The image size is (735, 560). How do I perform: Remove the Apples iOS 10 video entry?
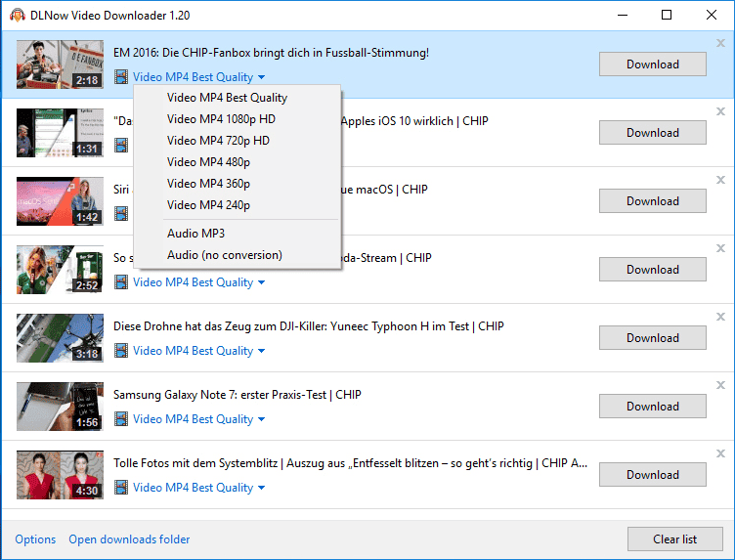(x=720, y=111)
